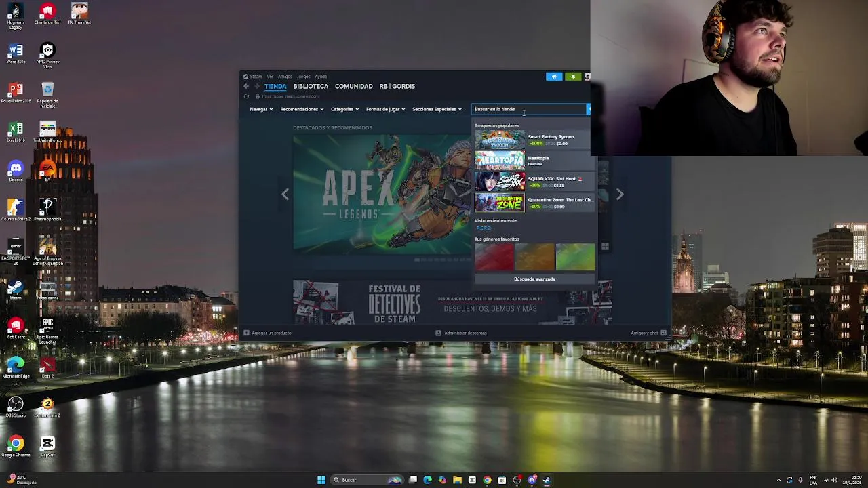Click the Búsqueda avanzada button
The width and height of the screenshot is (868, 488).
coord(534,279)
